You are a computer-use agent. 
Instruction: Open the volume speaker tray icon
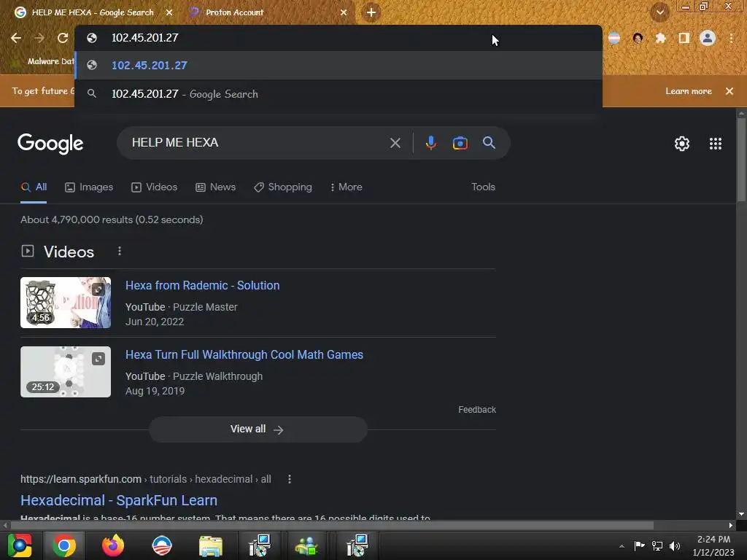675,545
